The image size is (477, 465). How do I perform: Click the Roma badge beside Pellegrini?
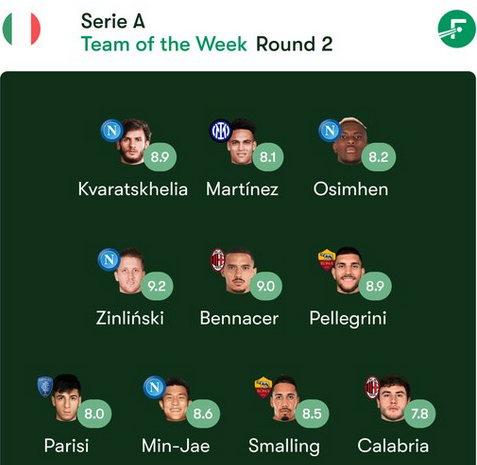click(327, 260)
